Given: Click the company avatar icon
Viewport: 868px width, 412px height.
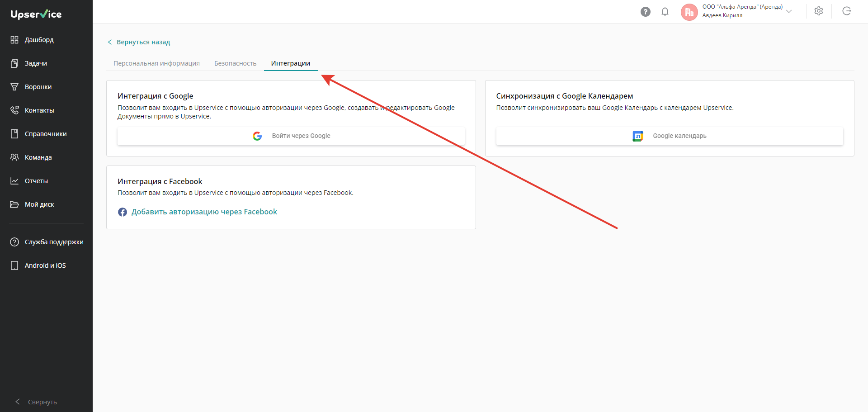Looking at the screenshot, I should pyautogui.click(x=689, y=12).
